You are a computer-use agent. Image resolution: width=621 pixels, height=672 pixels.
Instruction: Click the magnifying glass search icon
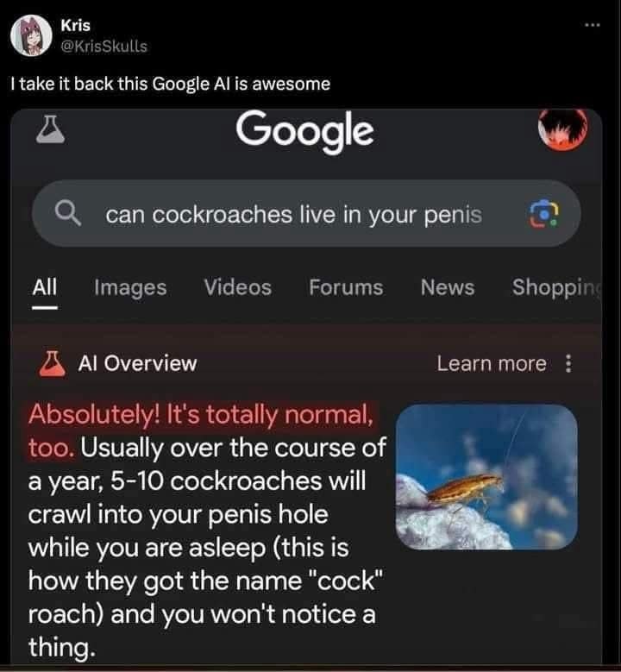68,213
